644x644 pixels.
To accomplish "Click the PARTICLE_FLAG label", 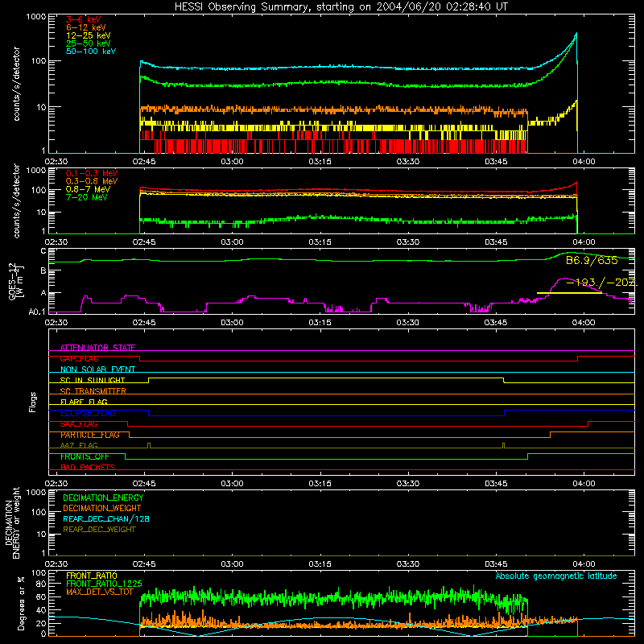I will click(x=90, y=435).
